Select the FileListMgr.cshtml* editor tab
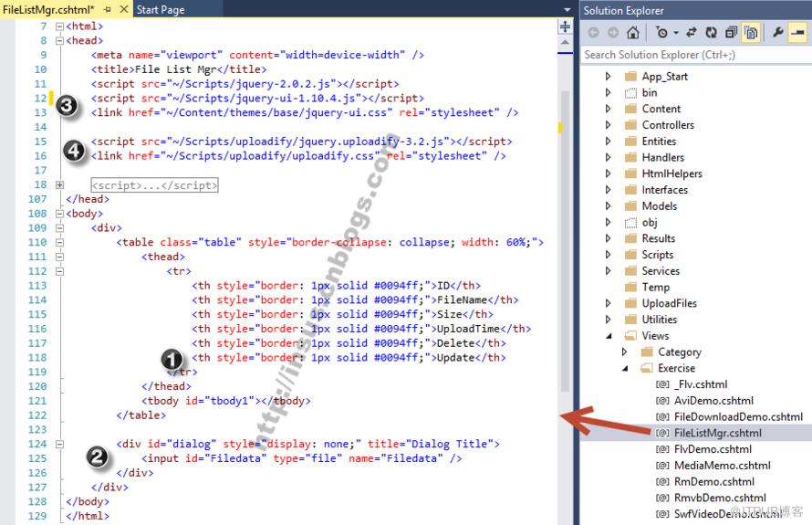The height and width of the screenshot is (525, 812). pos(48,9)
